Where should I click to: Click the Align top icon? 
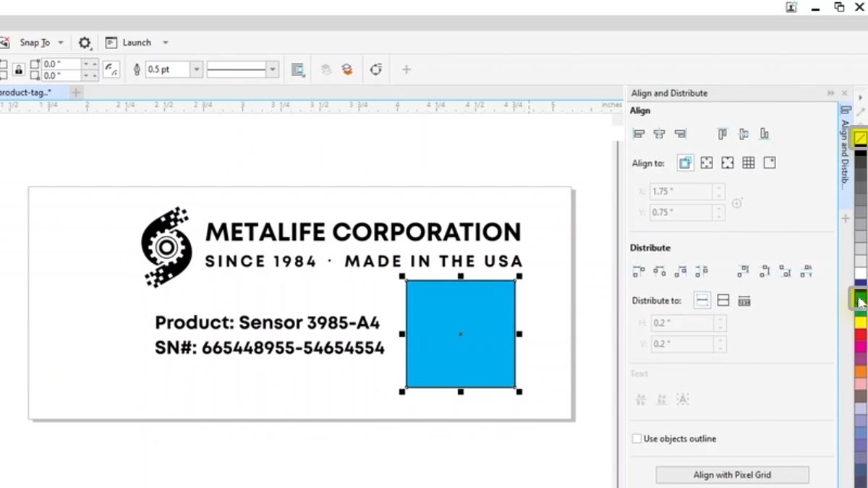point(722,134)
